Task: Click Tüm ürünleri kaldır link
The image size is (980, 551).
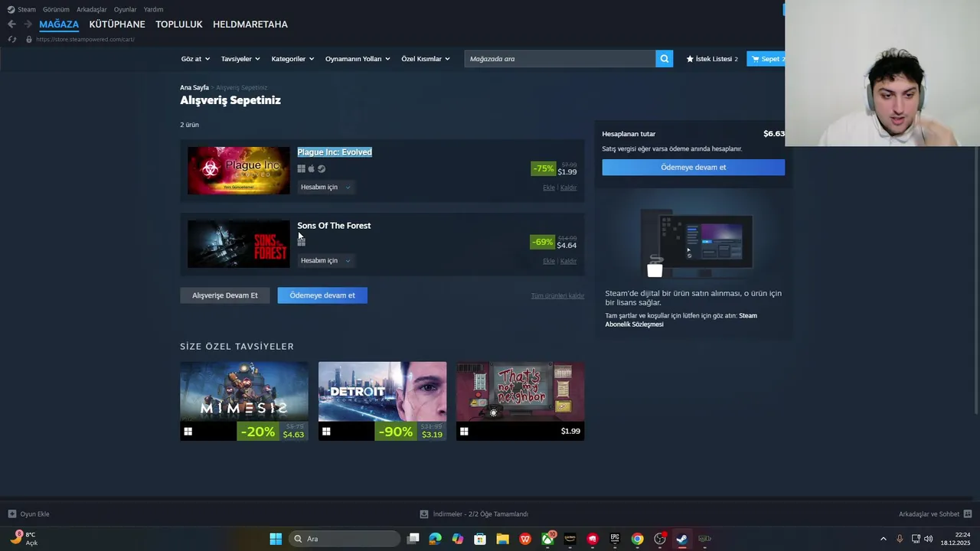Action: [557, 296]
